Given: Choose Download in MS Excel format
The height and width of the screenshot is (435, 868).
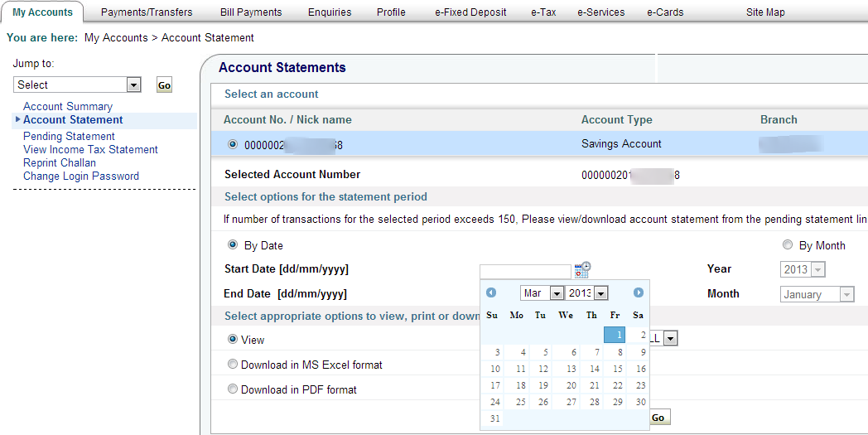Looking at the screenshot, I should pos(233,364).
